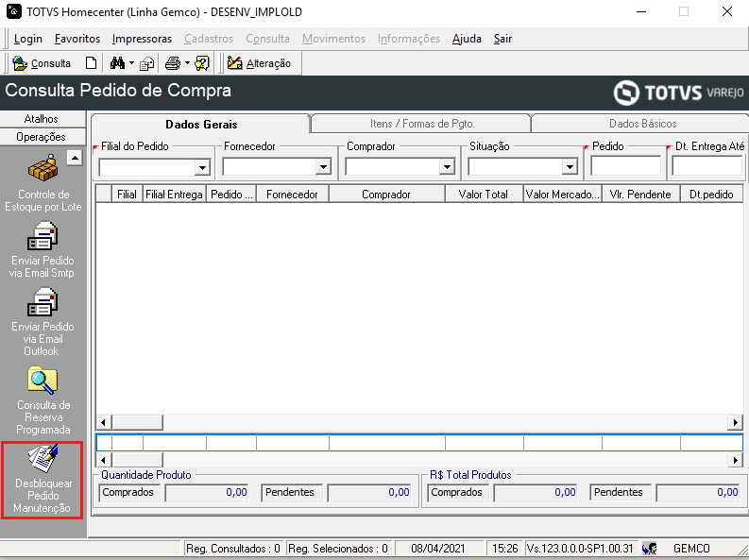Image resolution: width=749 pixels, height=560 pixels.
Task: Sort by the Filial Entrega column header
Action: 175,195
